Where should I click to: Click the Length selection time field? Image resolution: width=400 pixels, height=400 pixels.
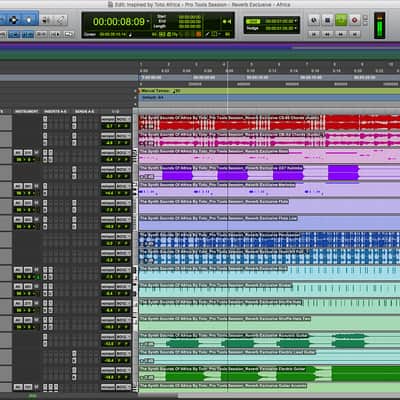190,26
